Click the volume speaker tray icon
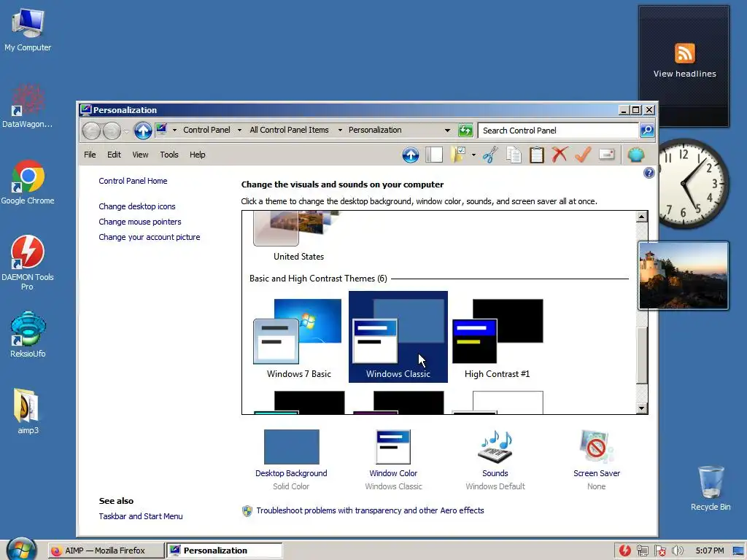This screenshot has width=747, height=560. tap(677, 551)
